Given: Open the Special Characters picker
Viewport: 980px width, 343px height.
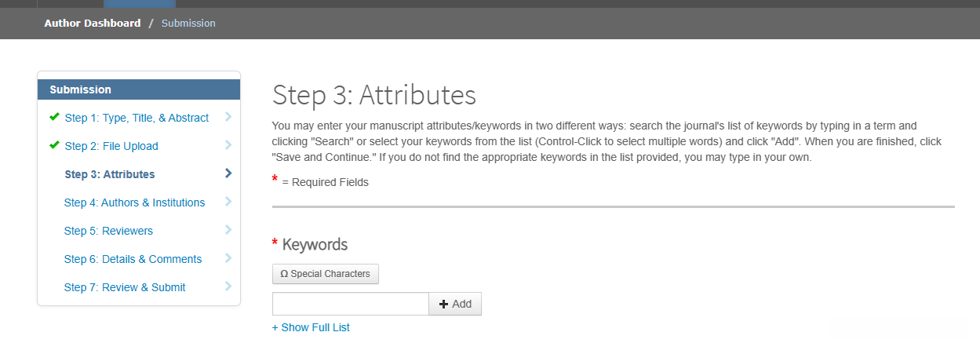Looking at the screenshot, I should click(326, 274).
